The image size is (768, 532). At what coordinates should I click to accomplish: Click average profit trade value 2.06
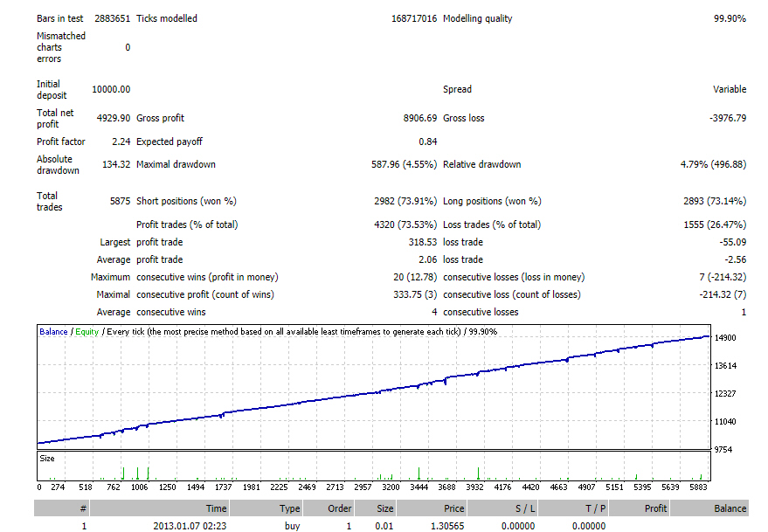click(x=427, y=259)
